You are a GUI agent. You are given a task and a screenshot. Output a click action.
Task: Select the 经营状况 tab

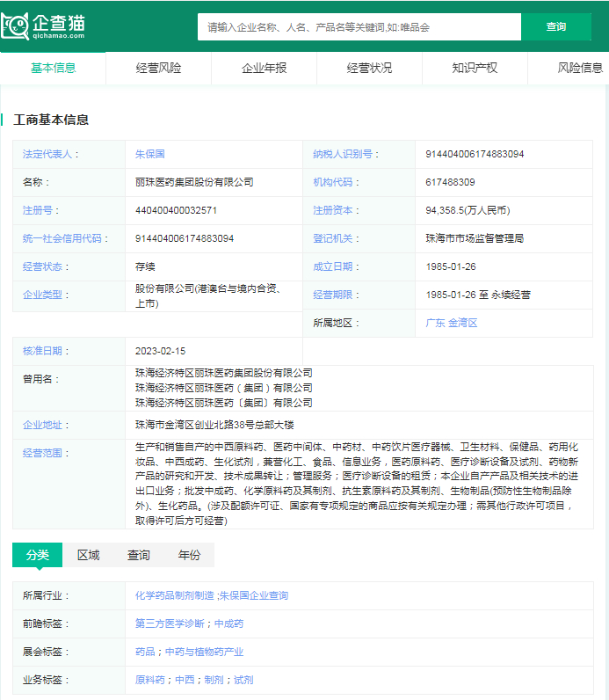[x=369, y=68]
